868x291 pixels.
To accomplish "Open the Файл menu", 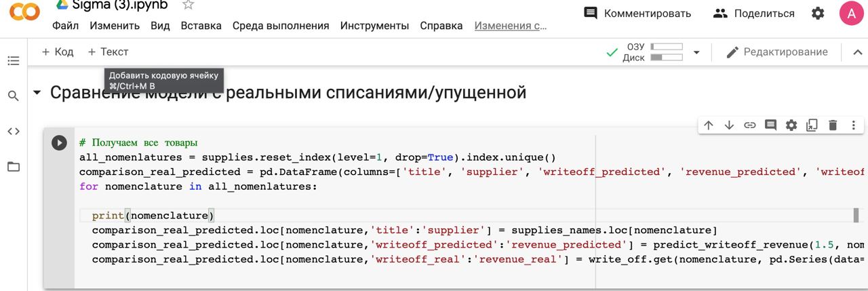I will tap(65, 26).
